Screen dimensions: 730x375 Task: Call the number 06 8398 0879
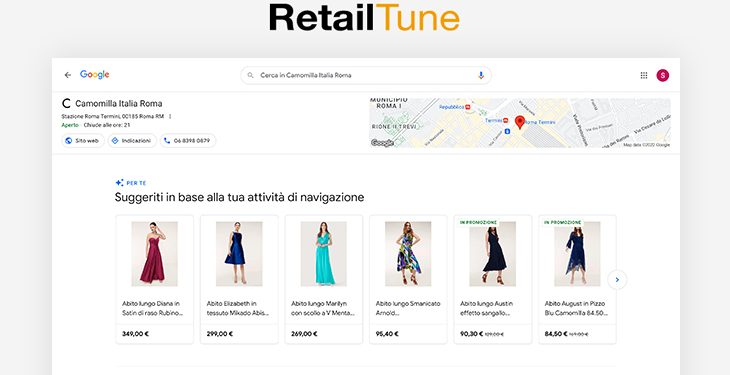(188, 141)
